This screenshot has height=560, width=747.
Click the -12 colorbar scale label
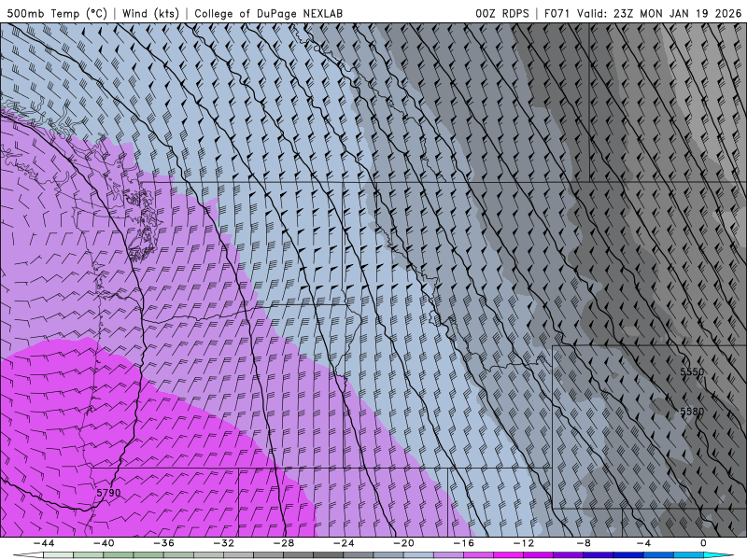524,543
